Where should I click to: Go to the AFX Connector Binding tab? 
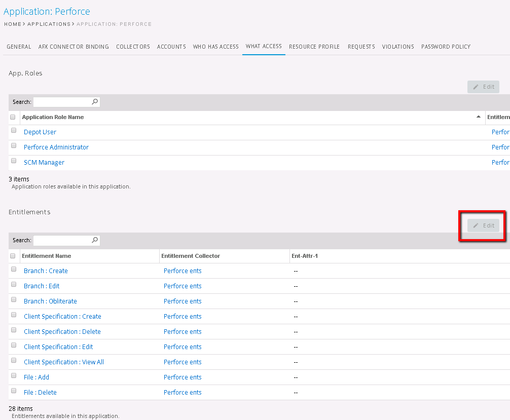tap(74, 47)
